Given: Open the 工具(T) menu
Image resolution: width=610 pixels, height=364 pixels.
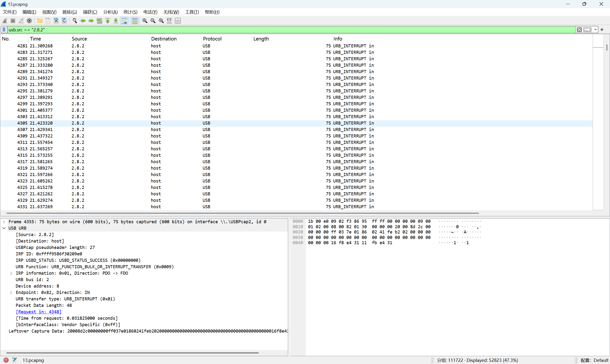Looking at the screenshot, I should point(192,12).
